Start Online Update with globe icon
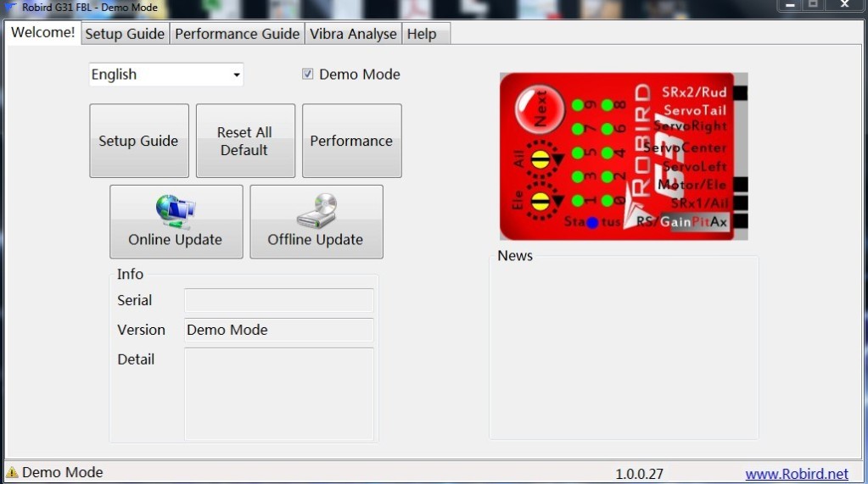This screenshot has height=484, width=868. click(x=176, y=222)
